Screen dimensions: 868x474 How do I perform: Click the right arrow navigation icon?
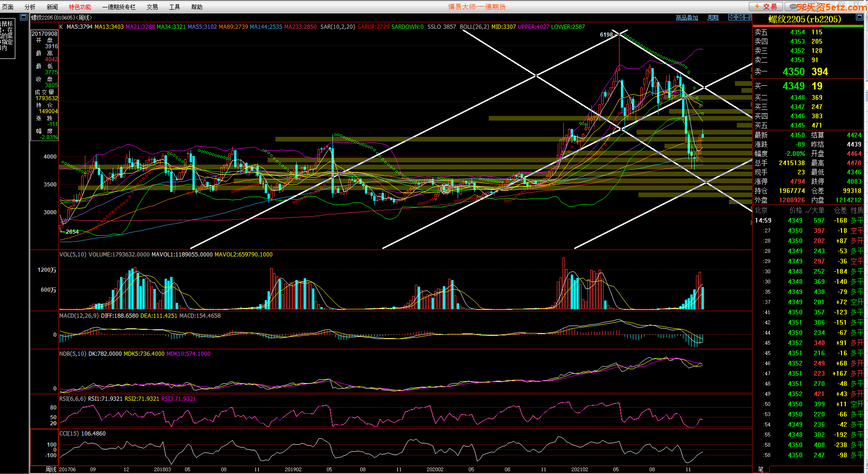[740, 17]
